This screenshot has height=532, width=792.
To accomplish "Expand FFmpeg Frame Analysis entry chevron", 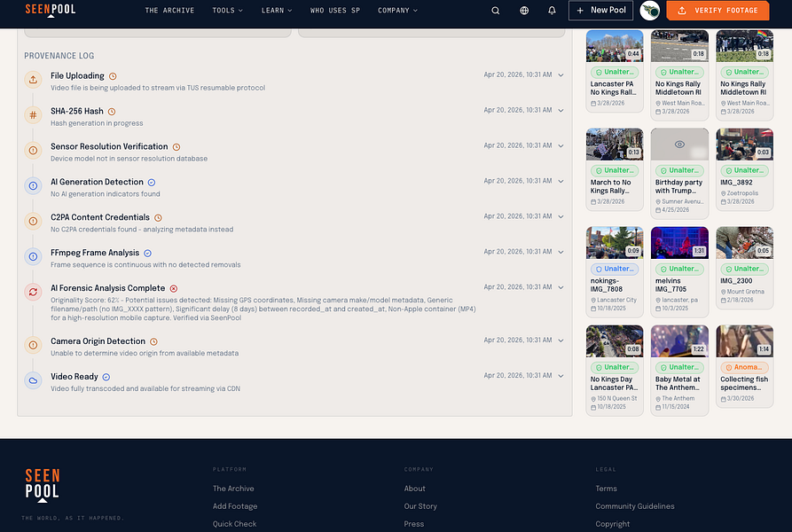I will 561,252.
